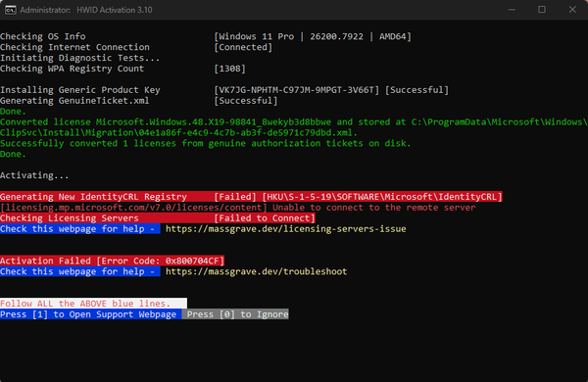Click the [Windows 11 Pro | 26200.7922 | AMD64] value
This screenshot has height=382, width=588.
(x=313, y=37)
